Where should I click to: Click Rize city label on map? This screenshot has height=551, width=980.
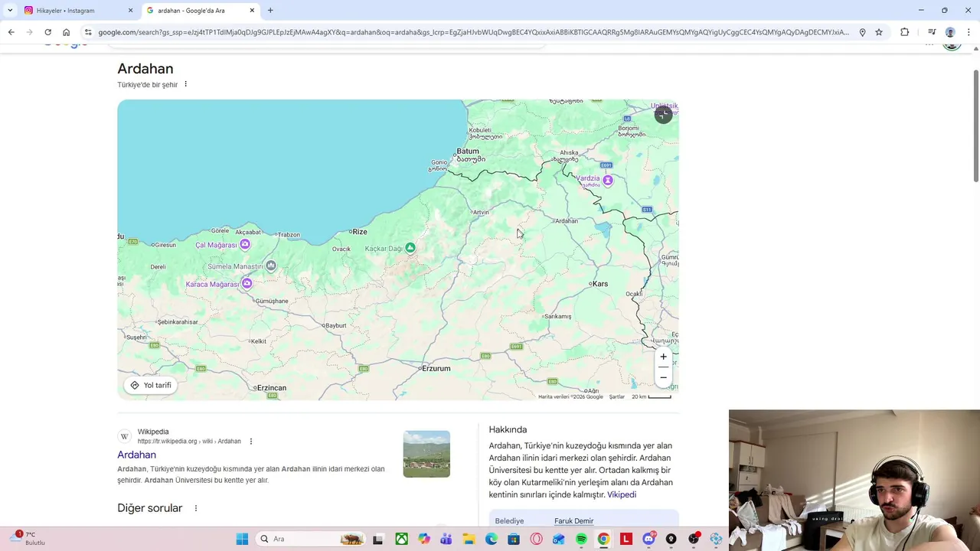click(x=359, y=231)
